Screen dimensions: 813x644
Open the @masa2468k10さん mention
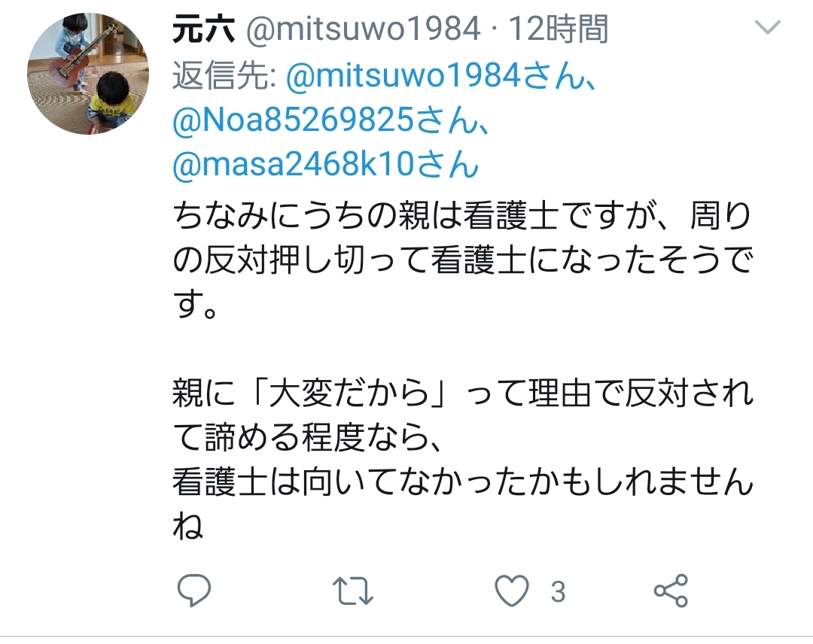click(326, 165)
